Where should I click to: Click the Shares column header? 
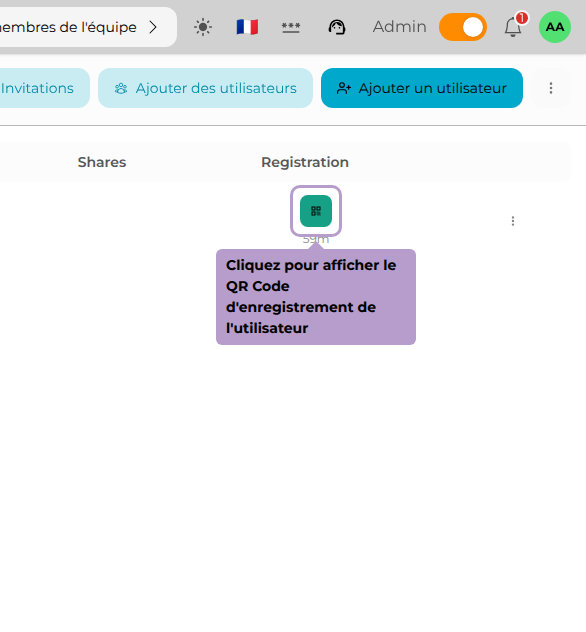point(102,162)
